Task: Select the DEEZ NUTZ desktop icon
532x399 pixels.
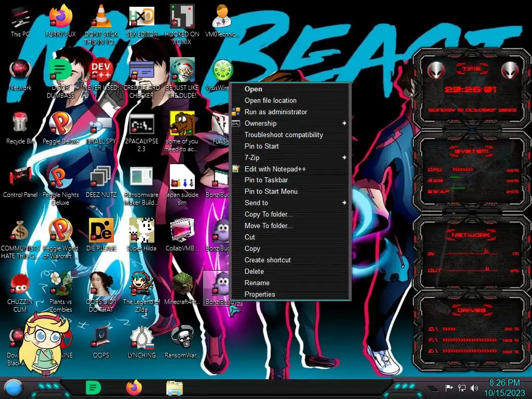Action: click(101, 181)
